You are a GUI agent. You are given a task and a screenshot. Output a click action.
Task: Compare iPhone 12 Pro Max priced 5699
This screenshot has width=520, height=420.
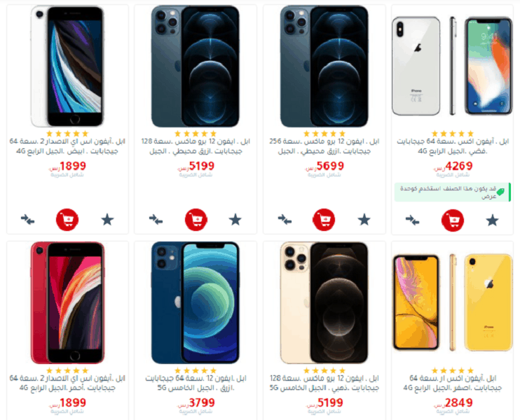pyautogui.click(x=285, y=219)
